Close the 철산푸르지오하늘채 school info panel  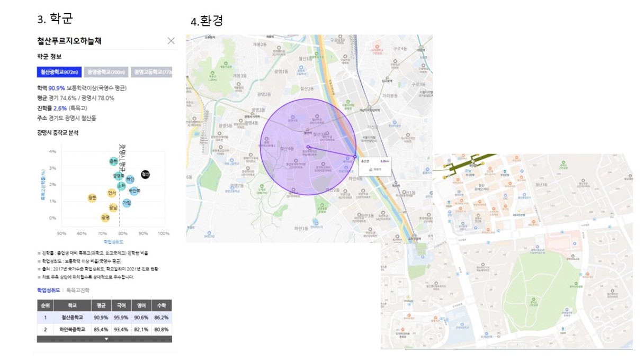click(x=171, y=41)
